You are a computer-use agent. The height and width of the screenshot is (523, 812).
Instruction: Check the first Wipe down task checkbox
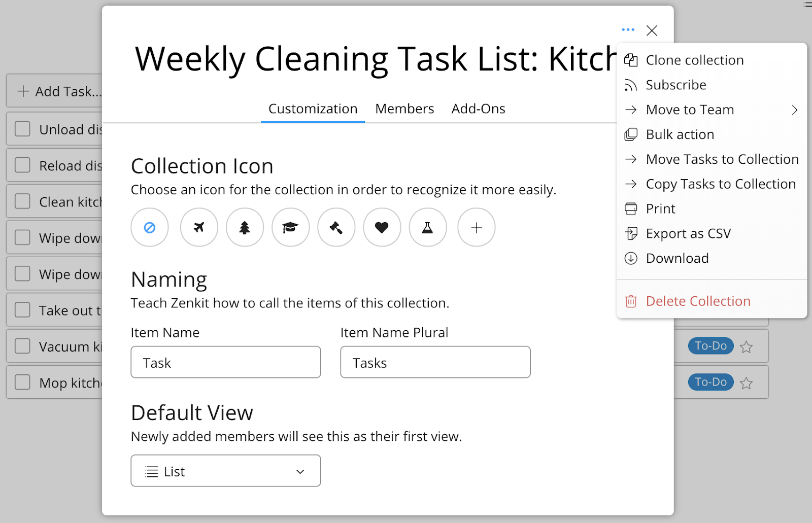tap(22, 237)
